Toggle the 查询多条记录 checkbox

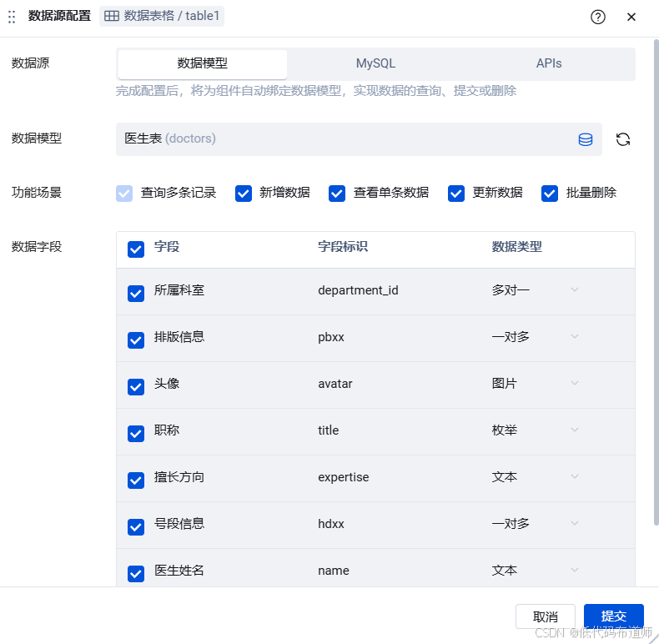click(124, 194)
